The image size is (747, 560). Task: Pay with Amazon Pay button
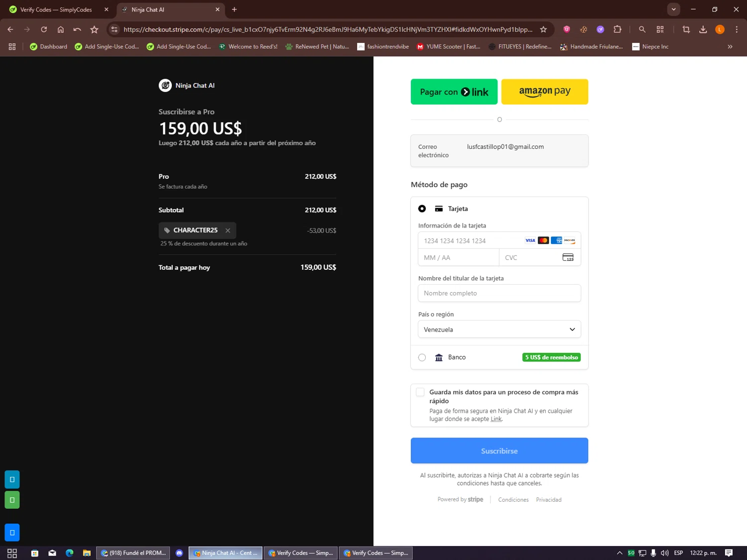(x=545, y=92)
